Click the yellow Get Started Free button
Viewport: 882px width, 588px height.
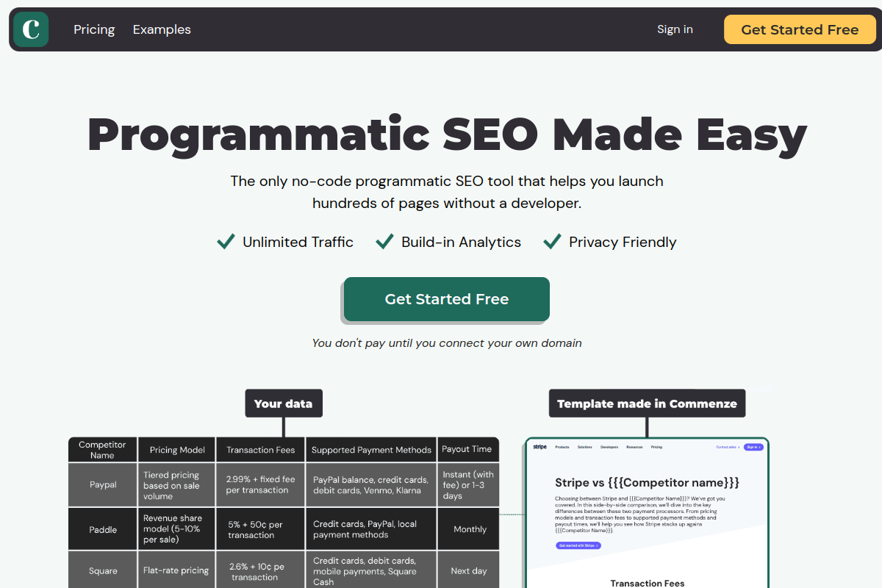(800, 29)
